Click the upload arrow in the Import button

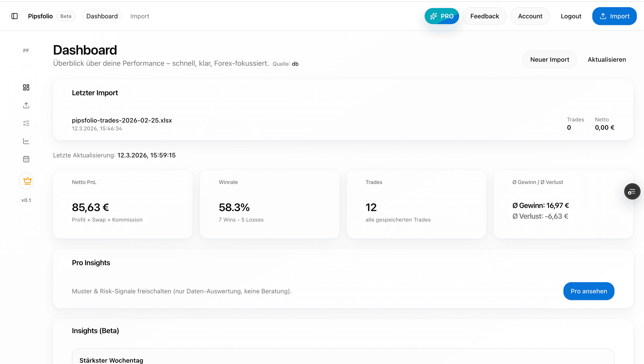coord(603,16)
